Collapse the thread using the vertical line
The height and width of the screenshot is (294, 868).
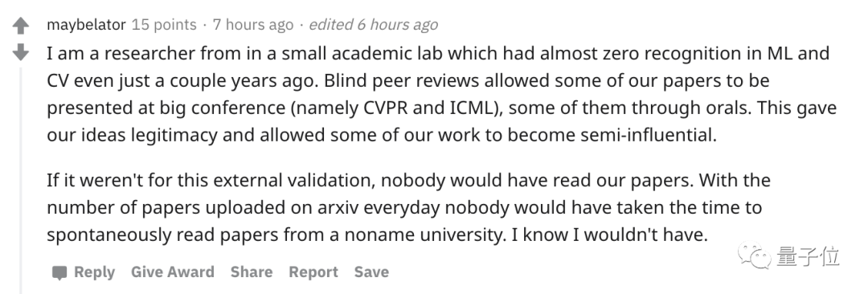[x=20, y=180]
